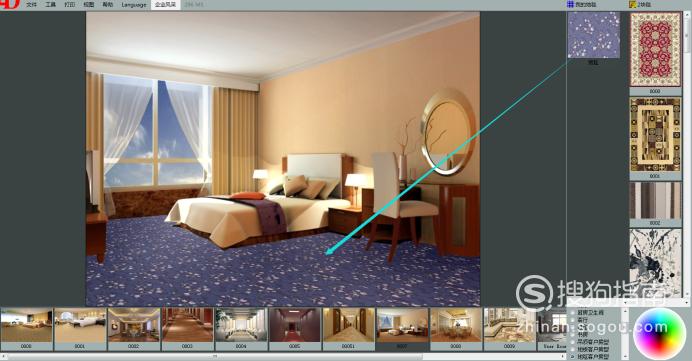Open the highlighted 企业风采 tab
Screen dimensions: 692x361
coord(165,5)
